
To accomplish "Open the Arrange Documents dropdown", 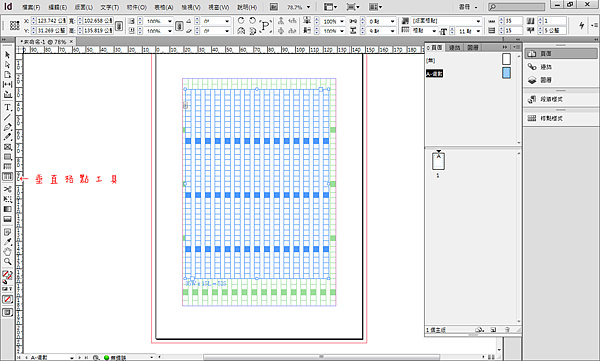I will (x=376, y=7).
